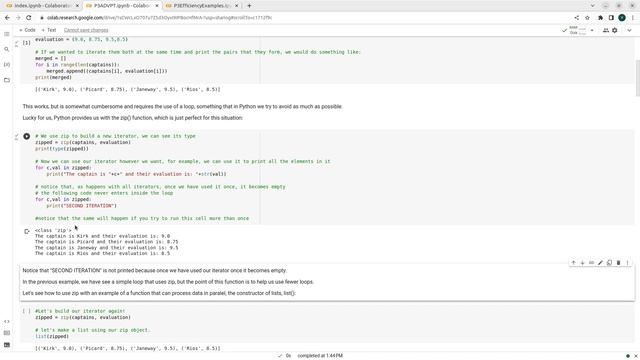Click the 'completed at 1:44 PM' status text
The width and height of the screenshot is (640, 360).
click(x=320, y=356)
